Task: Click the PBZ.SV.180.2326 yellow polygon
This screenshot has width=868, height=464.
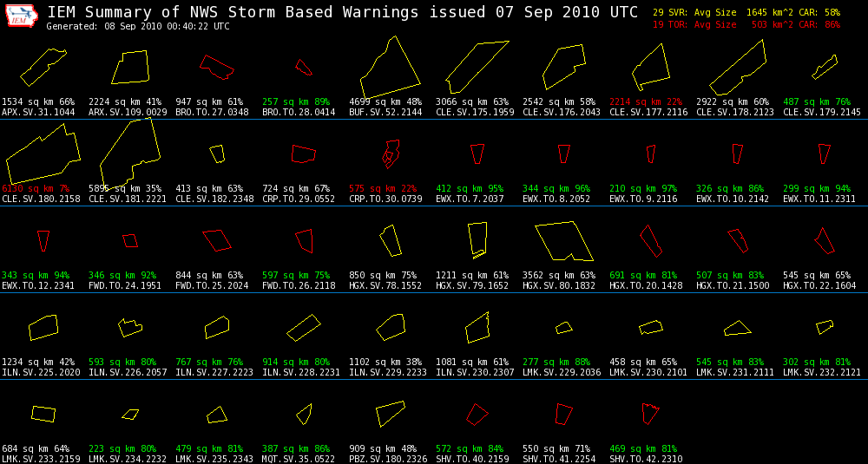Action: point(391,414)
